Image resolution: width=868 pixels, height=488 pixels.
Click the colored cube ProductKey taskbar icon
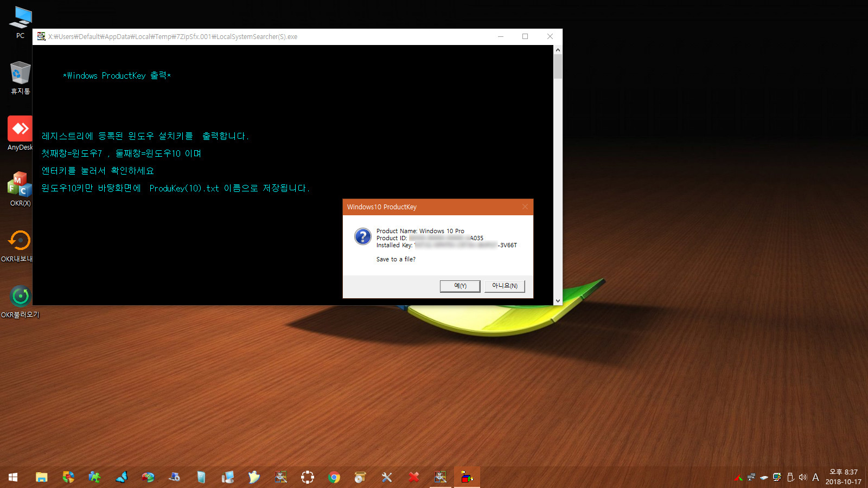pyautogui.click(x=467, y=477)
